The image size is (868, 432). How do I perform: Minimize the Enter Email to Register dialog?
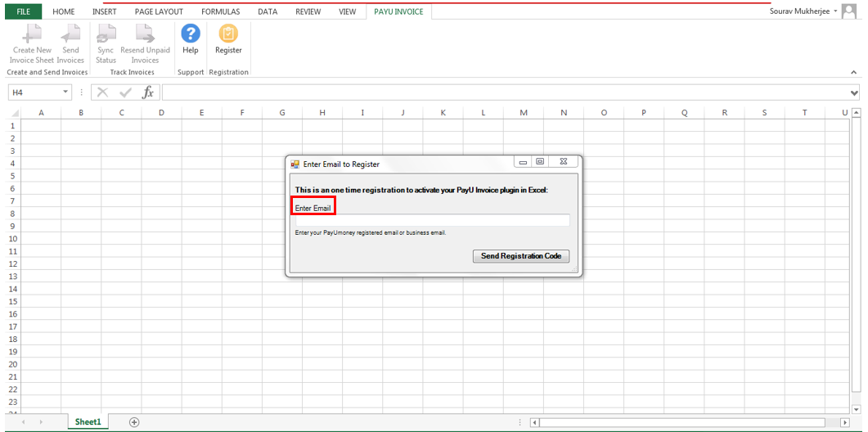point(523,162)
